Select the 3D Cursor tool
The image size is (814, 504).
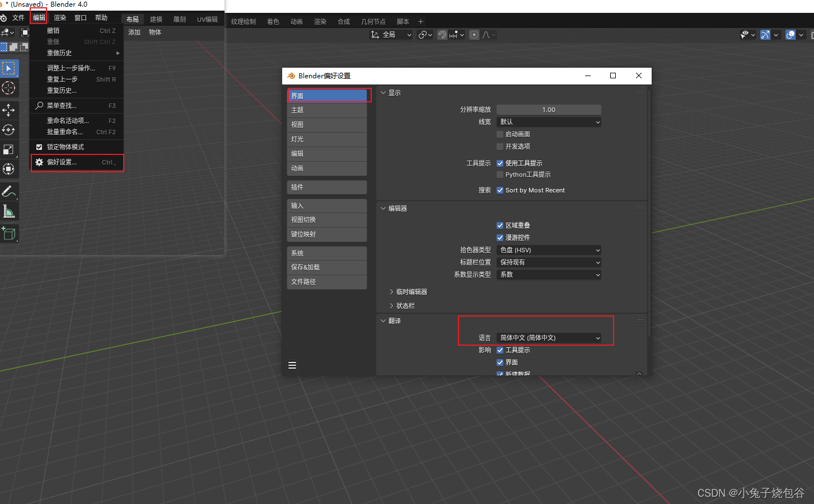click(8, 88)
